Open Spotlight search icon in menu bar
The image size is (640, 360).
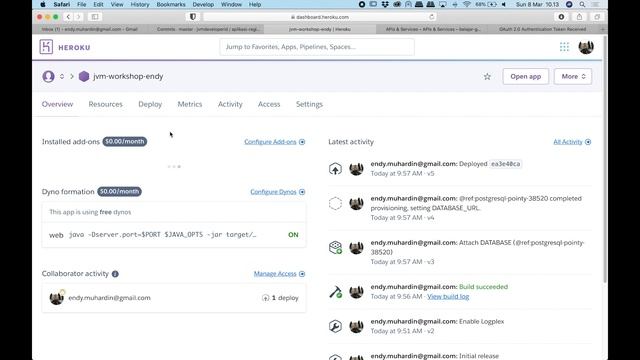click(582, 4)
